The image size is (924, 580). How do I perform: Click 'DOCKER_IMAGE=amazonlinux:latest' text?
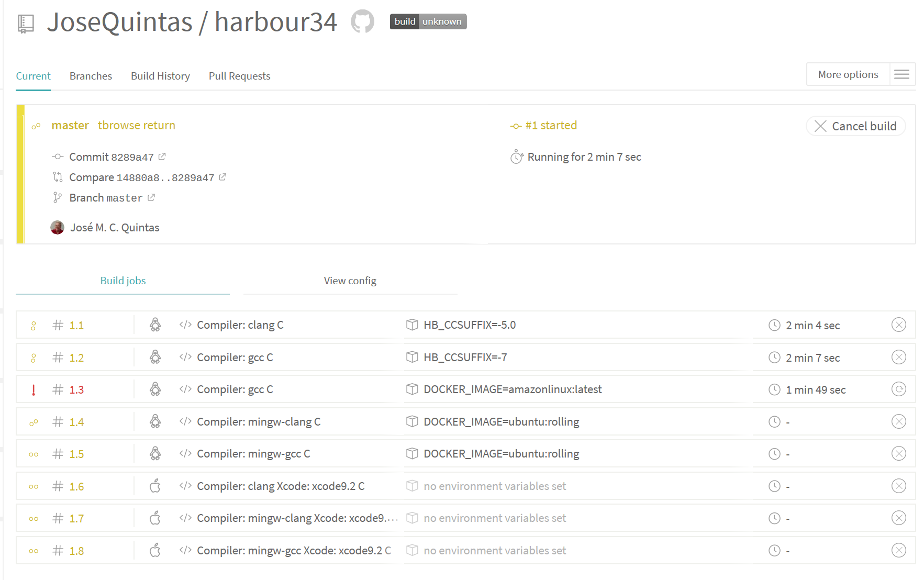[x=513, y=389]
